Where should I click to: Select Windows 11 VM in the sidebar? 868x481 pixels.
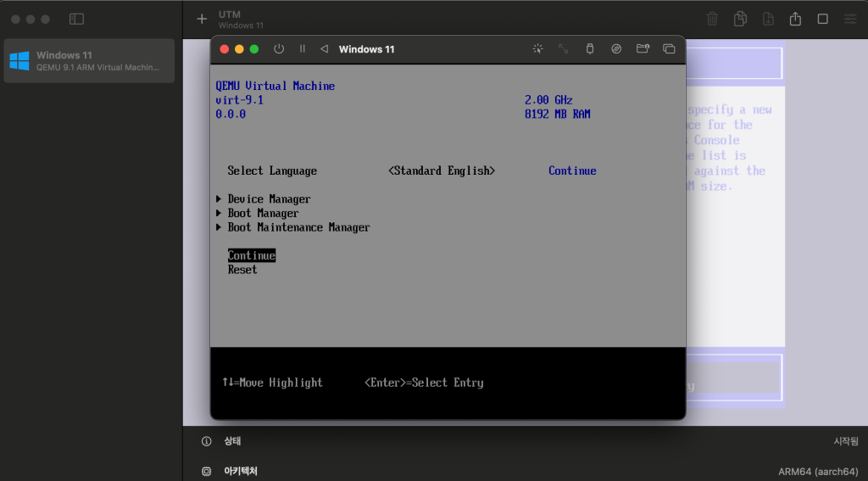click(89, 61)
